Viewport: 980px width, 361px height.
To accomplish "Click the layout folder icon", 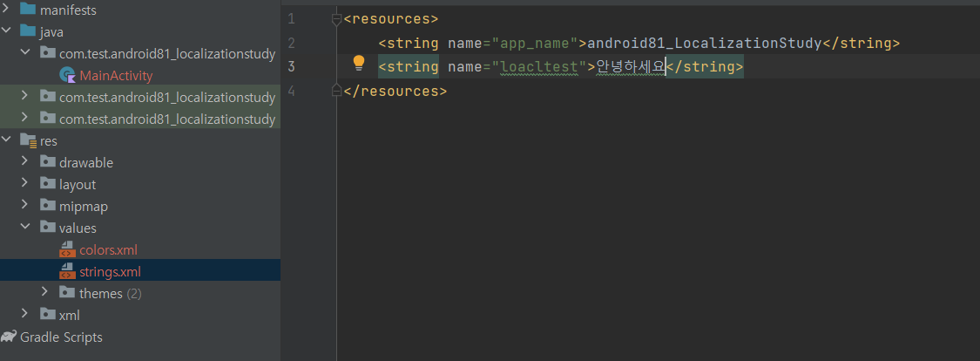I will point(48,184).
